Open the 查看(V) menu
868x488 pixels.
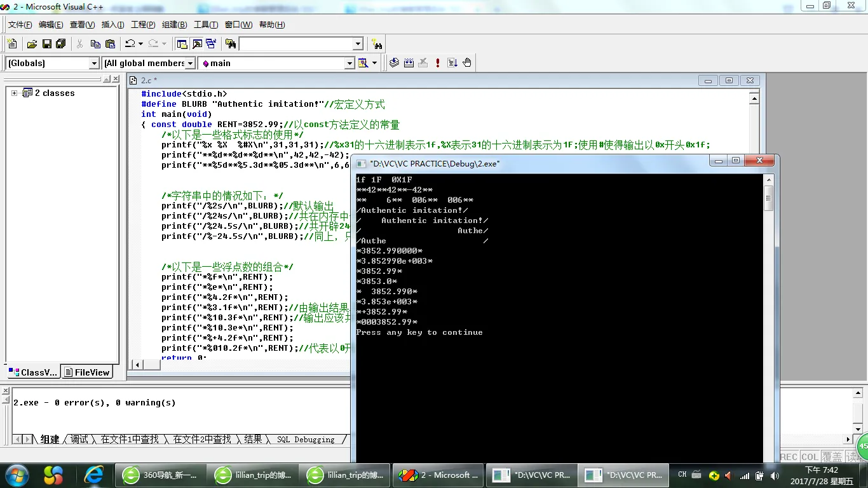tap(82, 25)
